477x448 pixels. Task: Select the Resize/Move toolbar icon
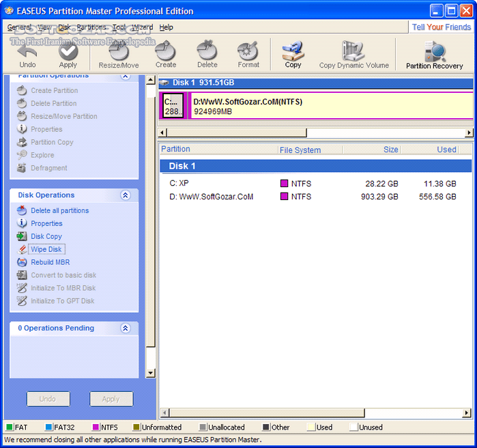click(x=119, y=51)
